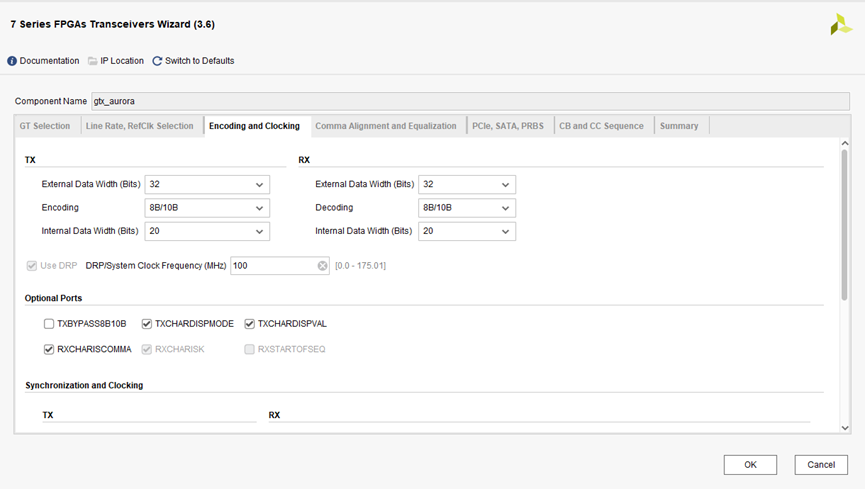Uncheck the RXCHARISCOMMA port
Viewport: 865px width, 489px height.
[49, 349]
